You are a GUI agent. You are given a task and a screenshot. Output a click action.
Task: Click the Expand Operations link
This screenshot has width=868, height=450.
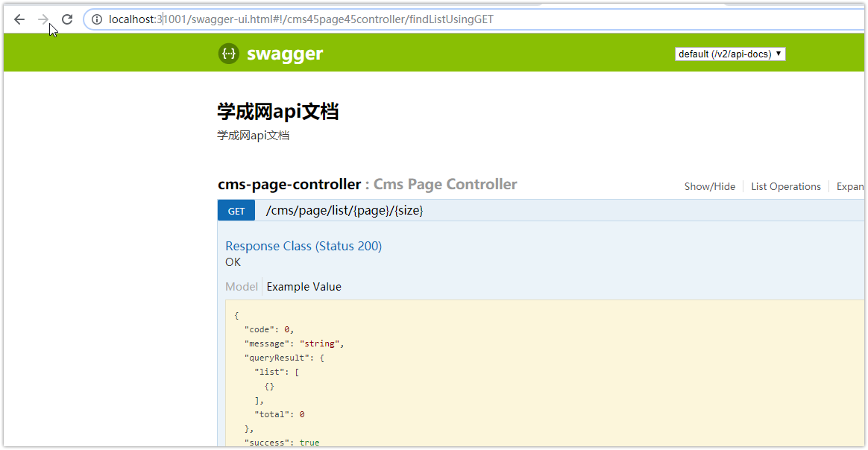click(x=850, y=186)
